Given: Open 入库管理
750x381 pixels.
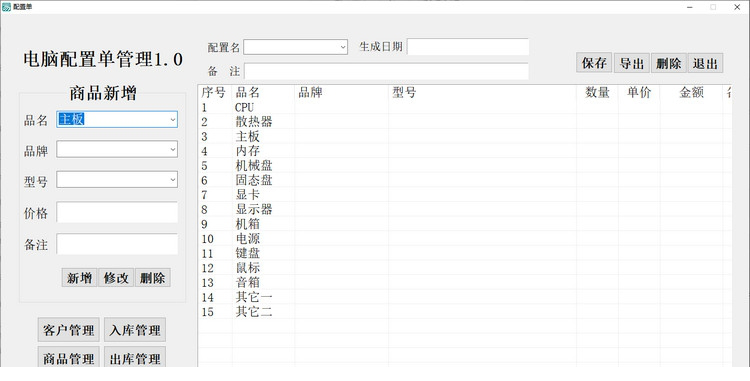Looking at the screenshot, I should point(135,330).
